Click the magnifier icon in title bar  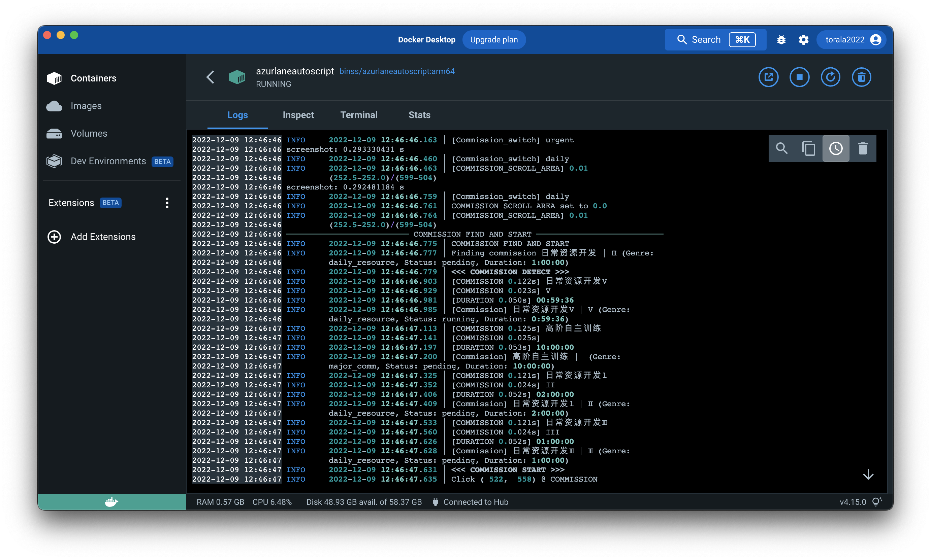click(x=681, y=40)
